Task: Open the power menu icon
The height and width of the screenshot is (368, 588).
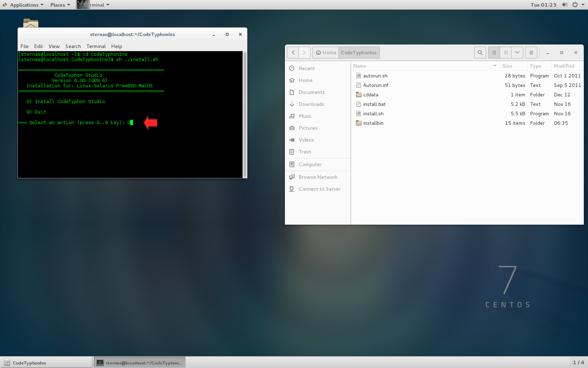Action: (575, 5)
